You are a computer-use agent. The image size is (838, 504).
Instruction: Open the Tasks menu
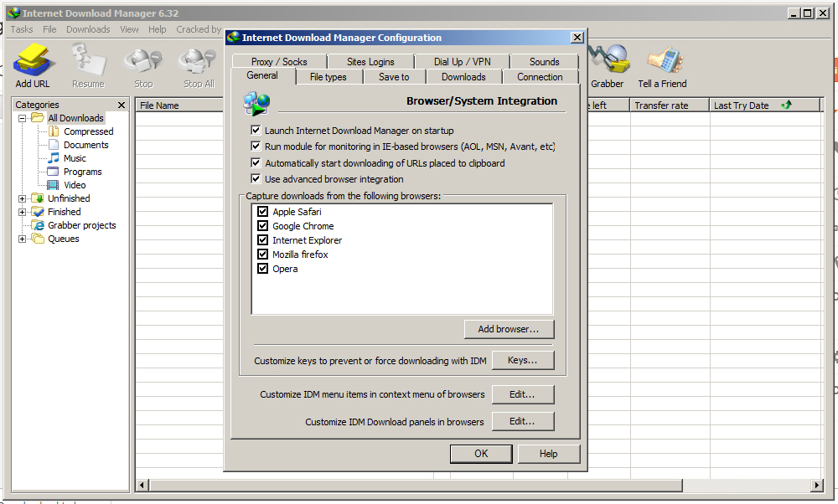[x=22, y=29]
